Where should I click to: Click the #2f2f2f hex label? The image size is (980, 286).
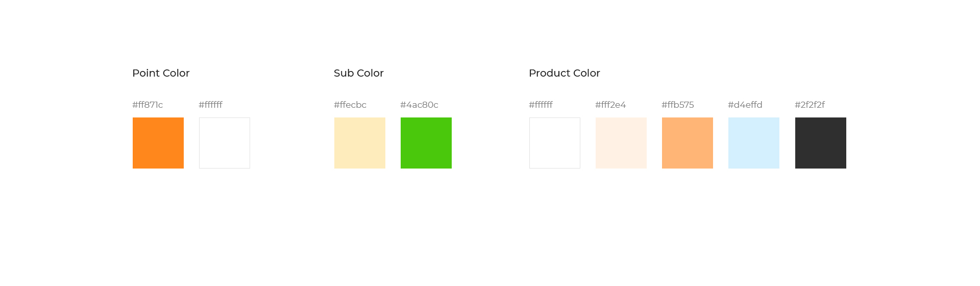pos(810,105)
